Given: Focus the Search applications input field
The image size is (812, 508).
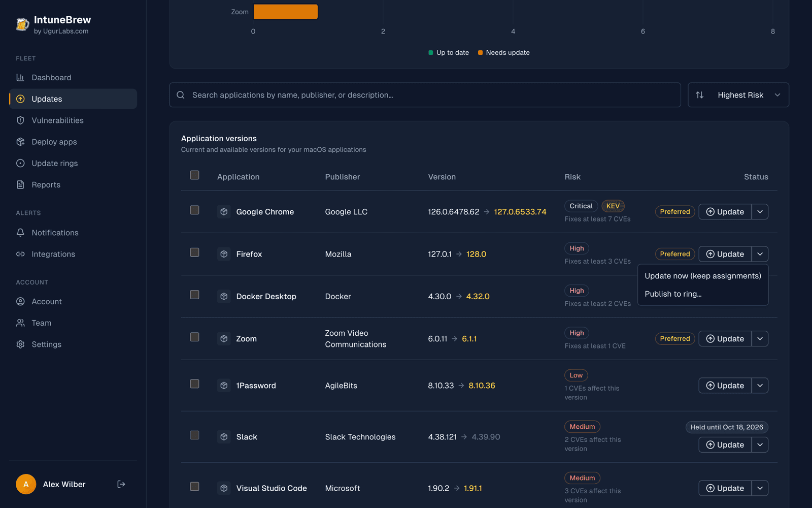Looking at the screenshot, I should (425, 95).
